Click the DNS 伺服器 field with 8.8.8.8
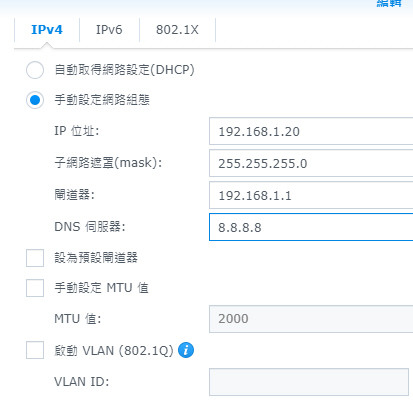The height and width of the screenshot is (405, 413). point(311,227)
